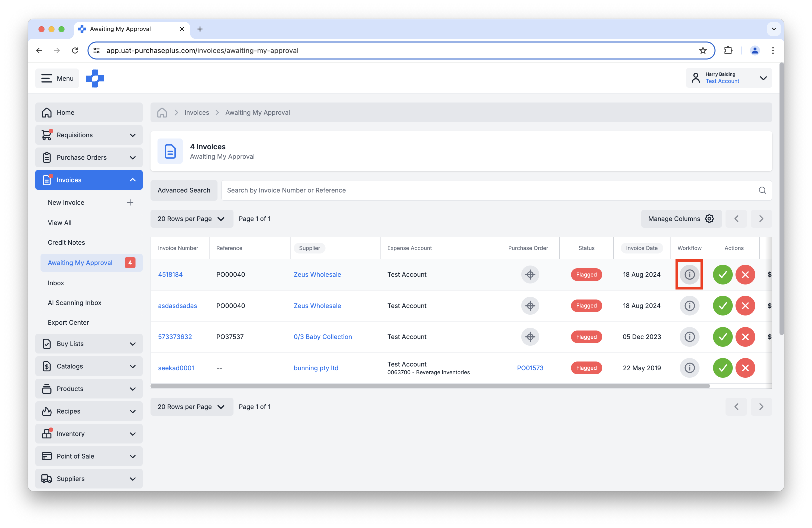
Task: Open Harry Balding account dropdown
Action: coord(729,78)
